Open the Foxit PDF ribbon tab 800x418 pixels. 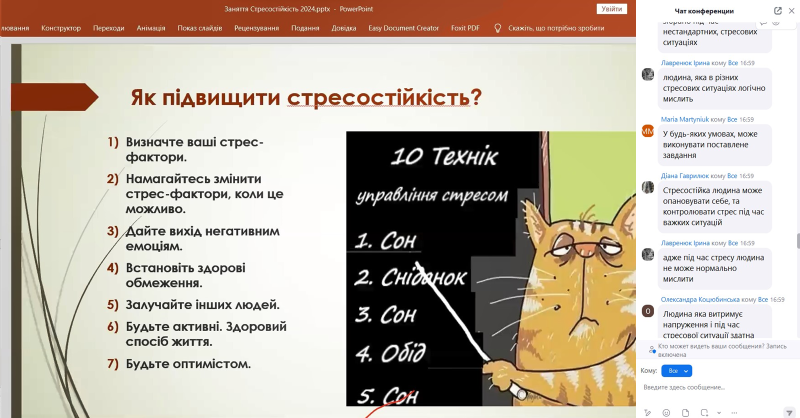tap(465, 28)
